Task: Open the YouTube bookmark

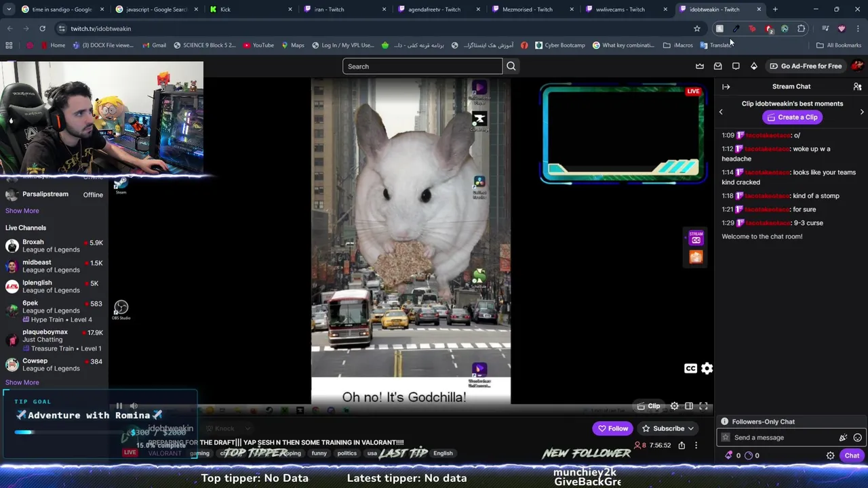Action: (x=258, y=45)
